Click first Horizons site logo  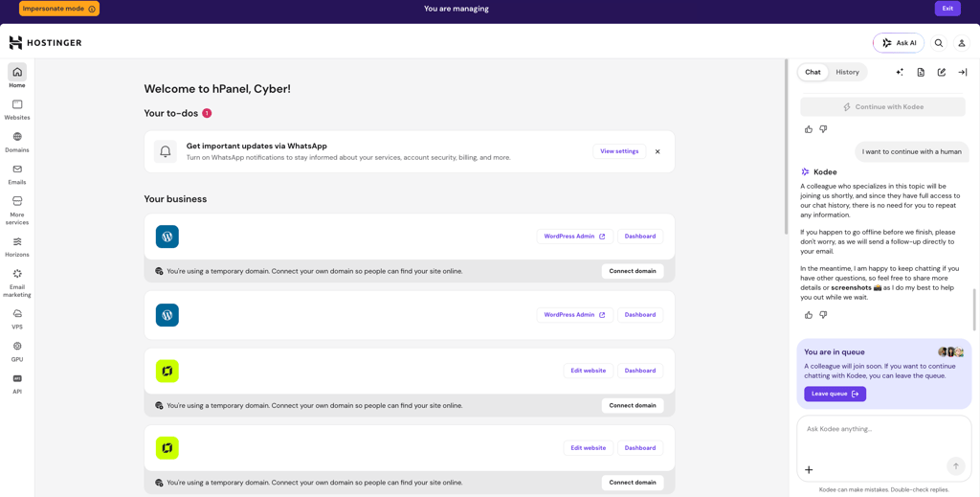[x=167, y=371]
